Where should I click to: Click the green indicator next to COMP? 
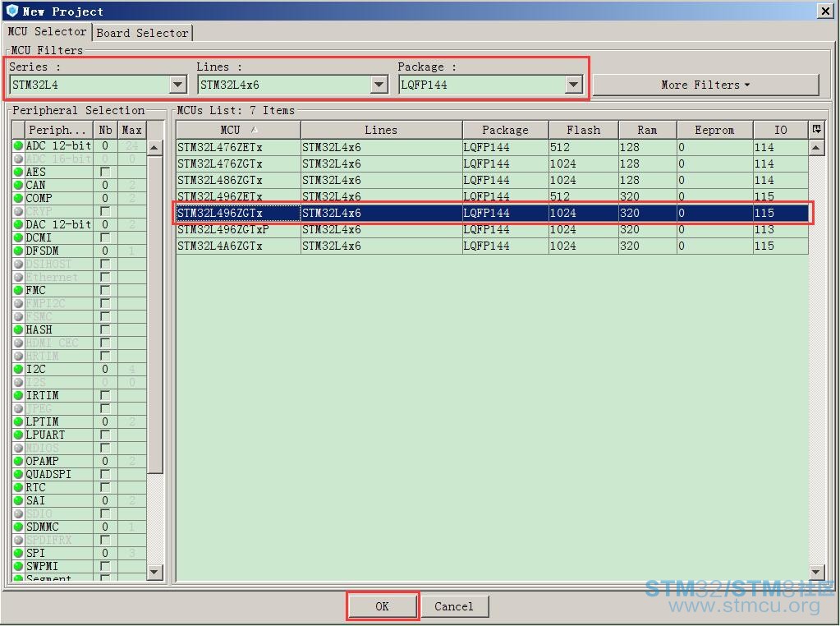pyautogui.click(x=18, y=198)
